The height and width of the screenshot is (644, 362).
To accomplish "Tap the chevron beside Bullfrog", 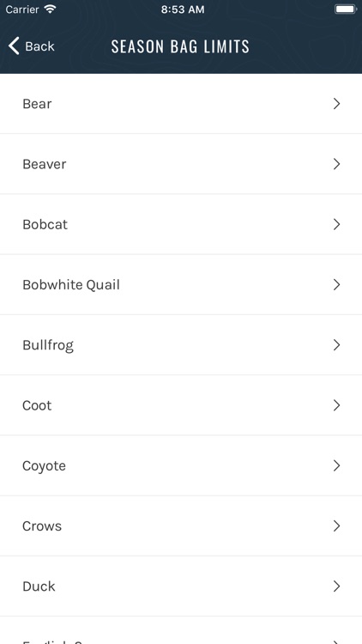I will (336, 345).
